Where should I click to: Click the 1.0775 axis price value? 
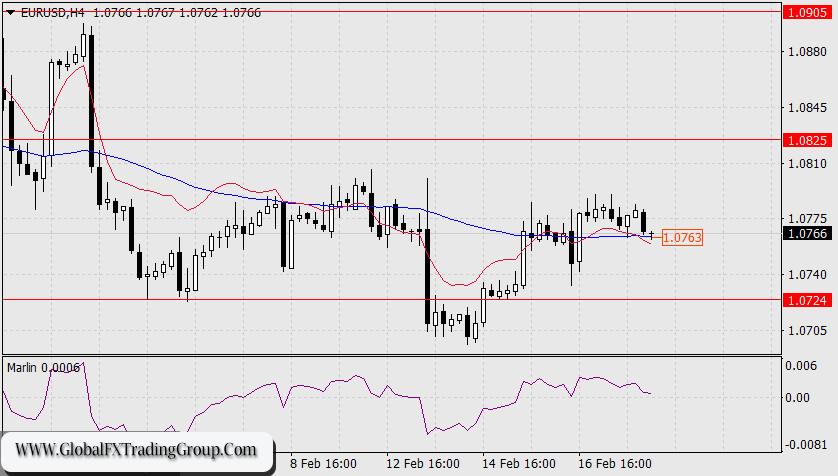click(808, 219)
